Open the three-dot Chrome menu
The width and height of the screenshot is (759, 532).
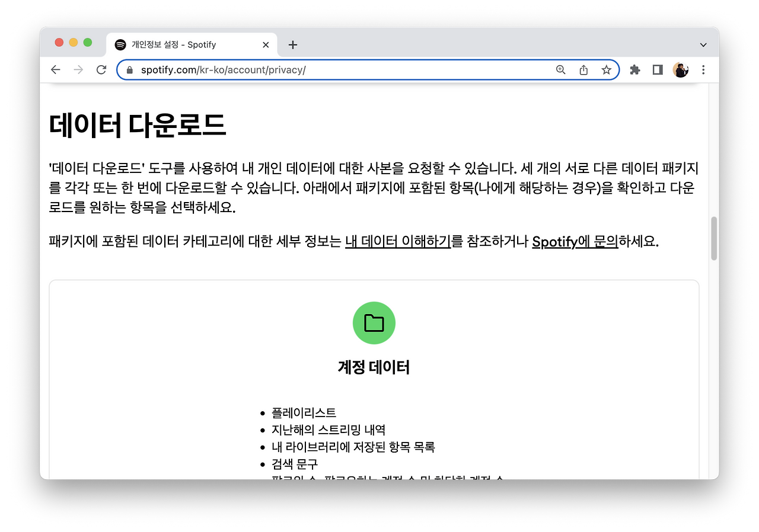pos(703,69)
